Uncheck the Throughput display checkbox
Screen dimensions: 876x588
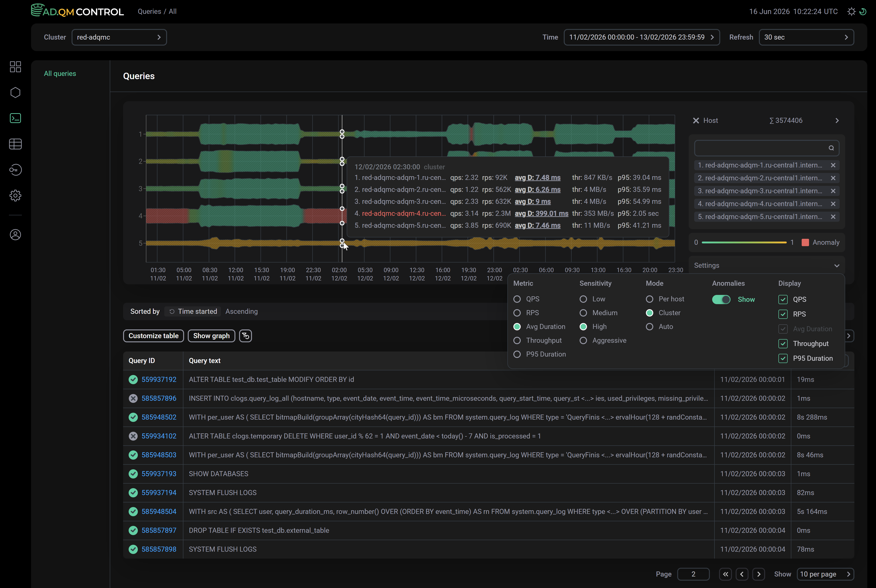click(783, 343)
